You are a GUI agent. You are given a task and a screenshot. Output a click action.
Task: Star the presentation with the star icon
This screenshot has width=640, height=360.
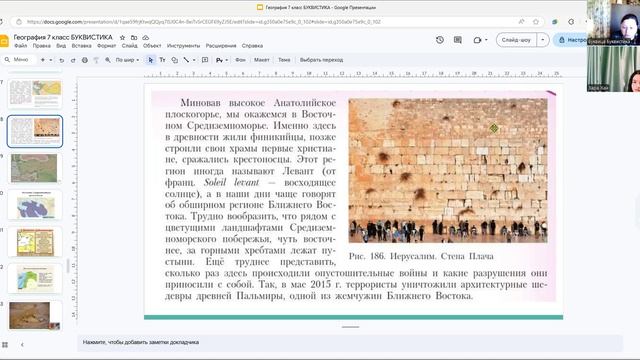pos(122,37)
